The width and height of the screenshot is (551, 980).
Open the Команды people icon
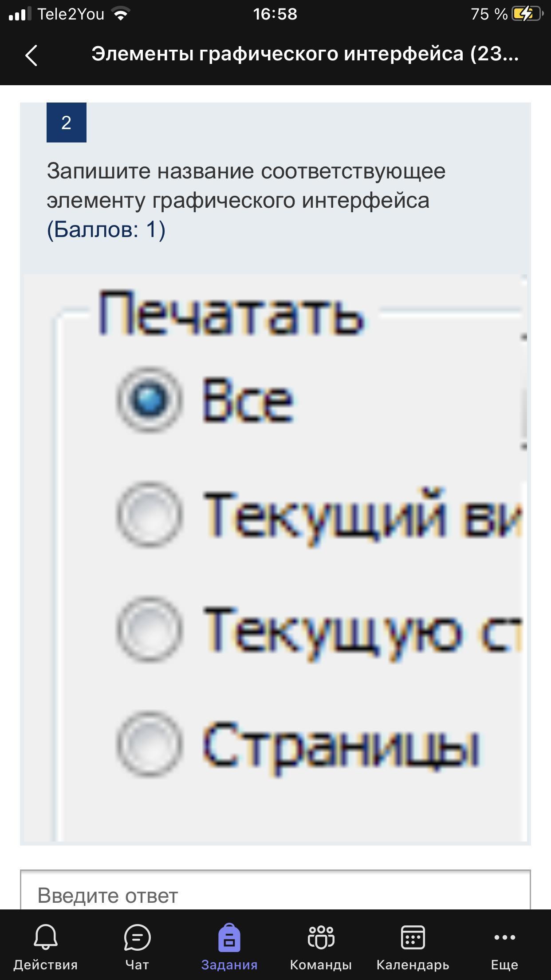[x=321, y=937]
